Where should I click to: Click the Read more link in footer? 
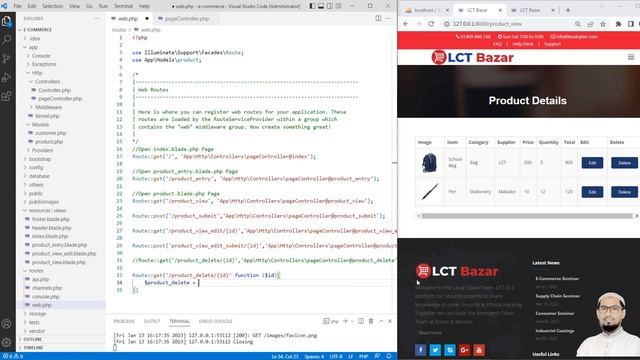(x=430, y=333)
